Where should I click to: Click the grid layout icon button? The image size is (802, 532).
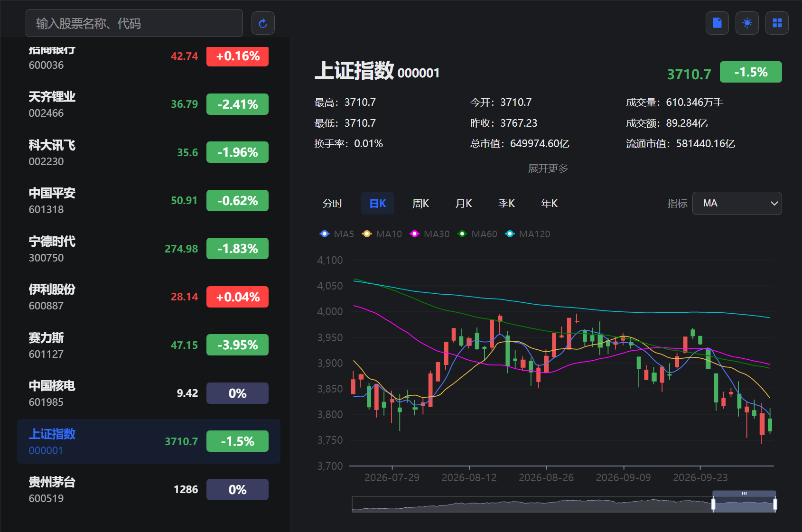[777, 23]
